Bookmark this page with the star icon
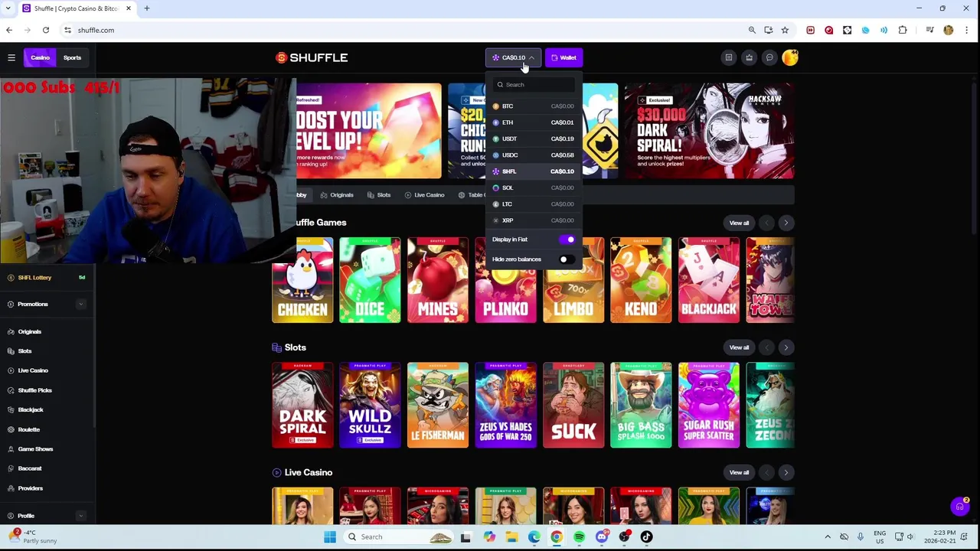This screenshot has height=551, width=980. 785,30
